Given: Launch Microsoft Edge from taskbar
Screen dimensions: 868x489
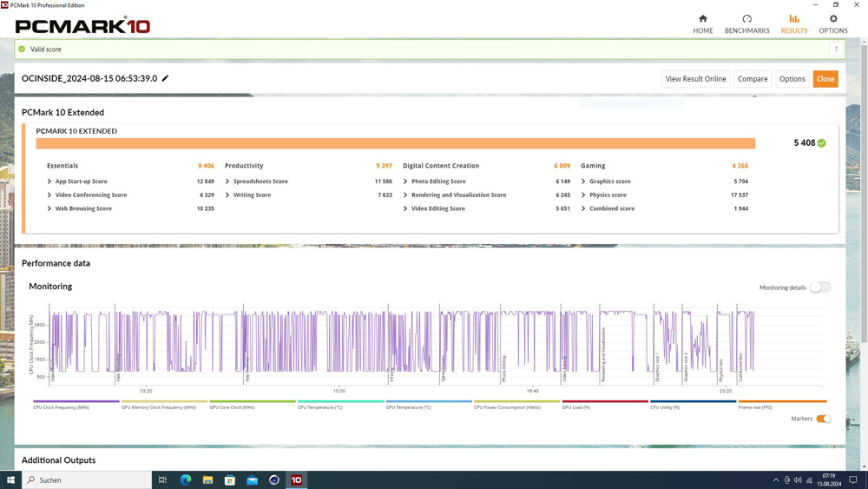Looking at the screenshot, I should [x=186, y=479].
